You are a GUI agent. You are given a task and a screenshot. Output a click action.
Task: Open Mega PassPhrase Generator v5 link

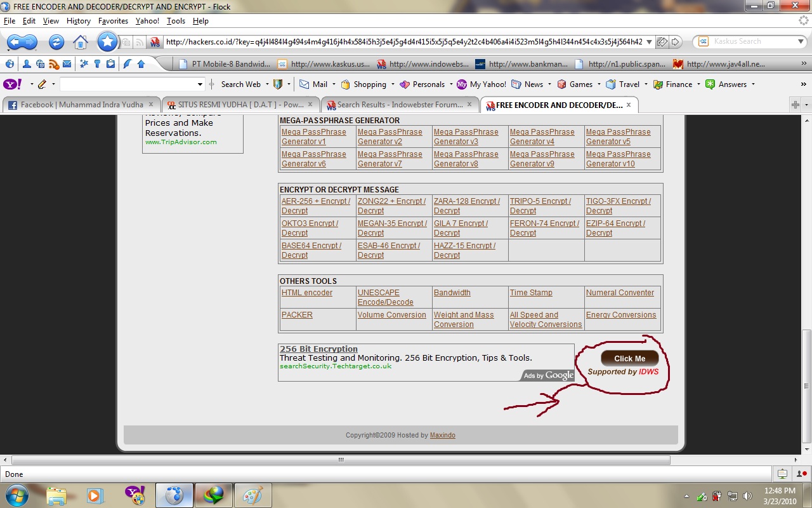pos(618,137)
